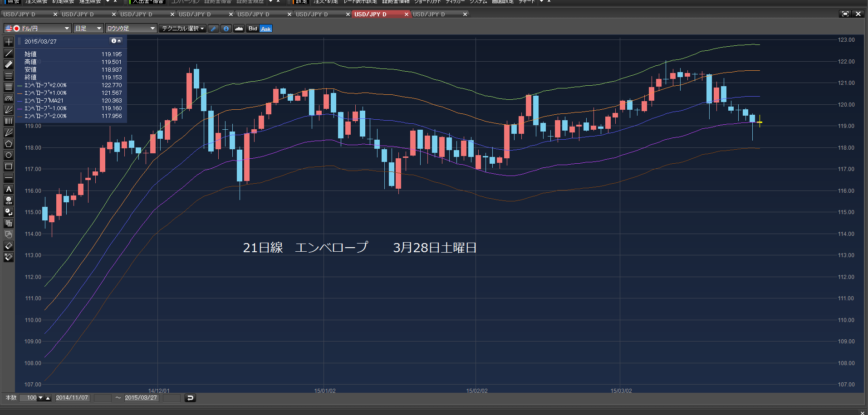Select the Fibonacci arc tool
This screenshot has height=415, width=868.
9,98
